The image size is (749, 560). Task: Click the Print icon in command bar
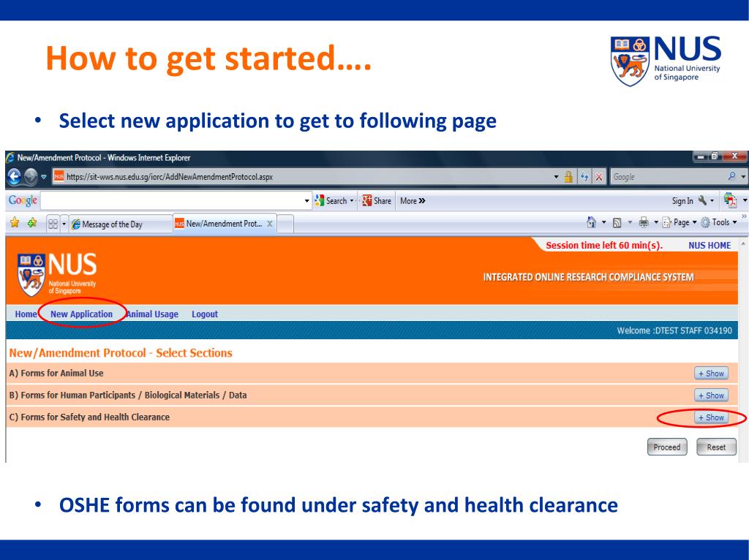pyautogui.click(x=644, y=222)
